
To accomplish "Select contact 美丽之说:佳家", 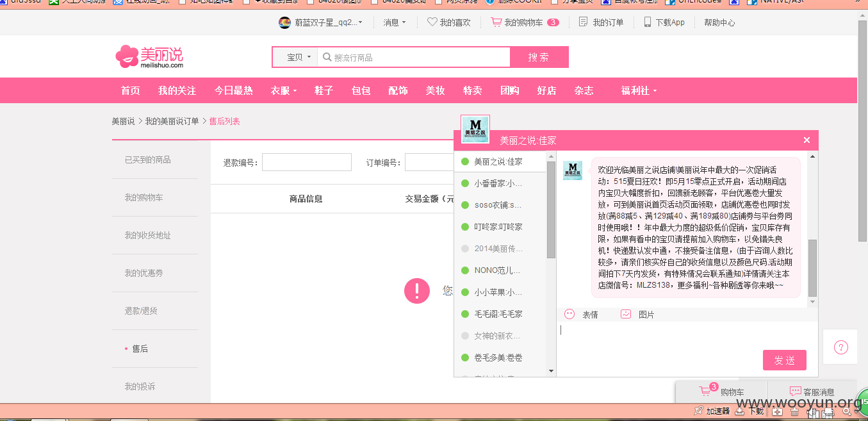I will (500, 162).
